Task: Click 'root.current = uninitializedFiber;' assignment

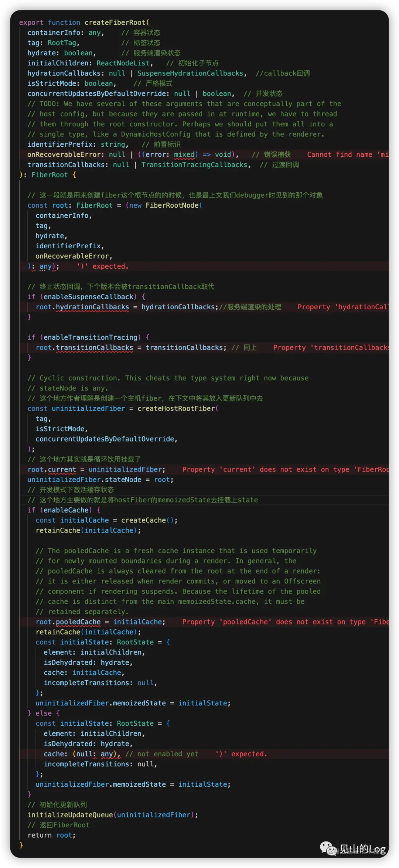Action: pyautogui.click(x=96, y=470)
